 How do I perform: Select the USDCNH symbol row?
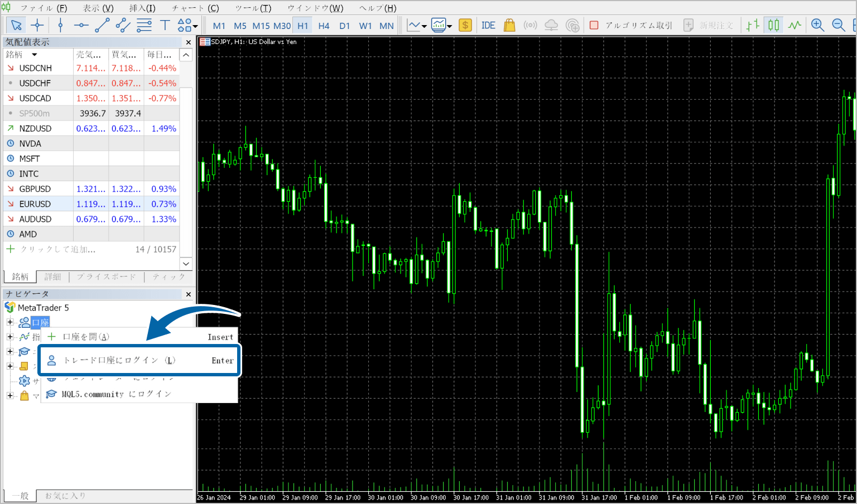pyautogui.click(x=92, y=68)
